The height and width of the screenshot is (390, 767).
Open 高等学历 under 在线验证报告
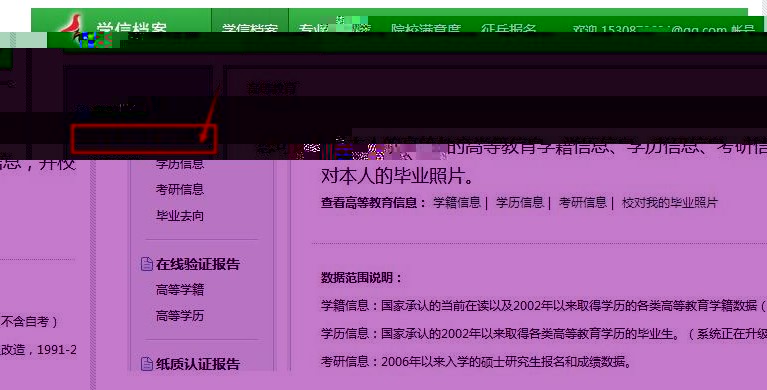pos(180,316)
